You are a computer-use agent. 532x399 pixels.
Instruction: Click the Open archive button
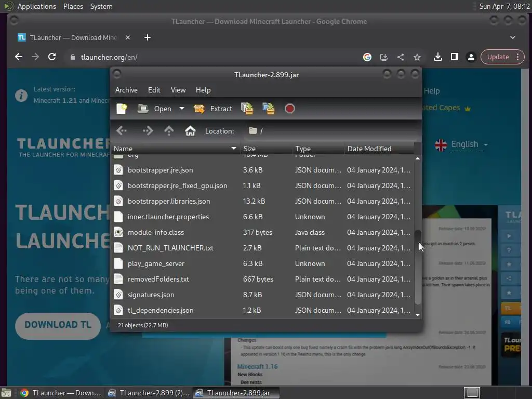pyautogui.click(x=154, y=109)
